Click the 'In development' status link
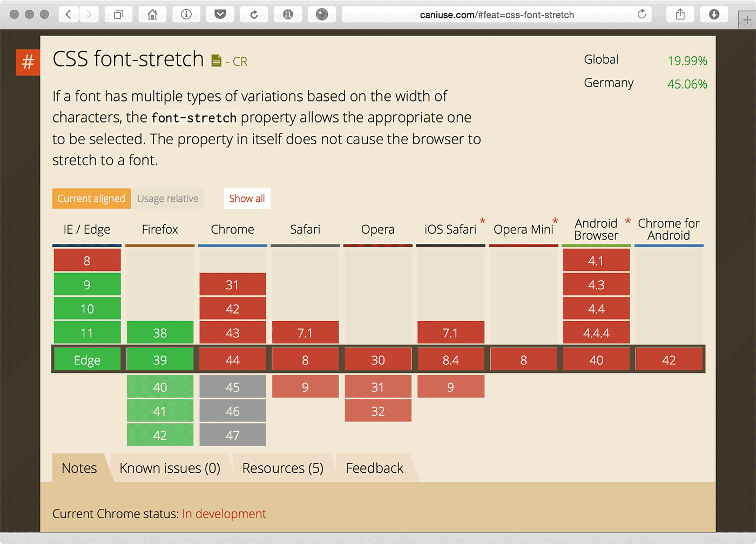Image resolution: width=756 pixels, height=544 pixels. point(224,514)
